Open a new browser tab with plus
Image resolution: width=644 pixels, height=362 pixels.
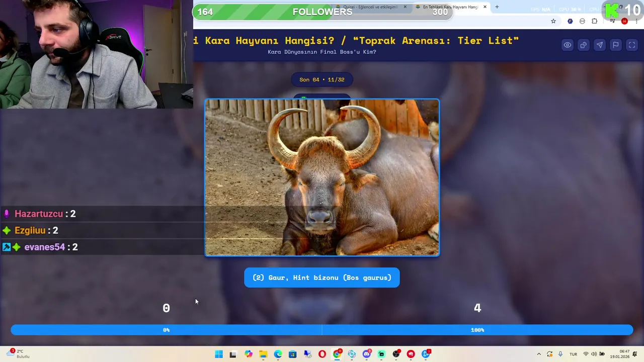pos(497,7)
